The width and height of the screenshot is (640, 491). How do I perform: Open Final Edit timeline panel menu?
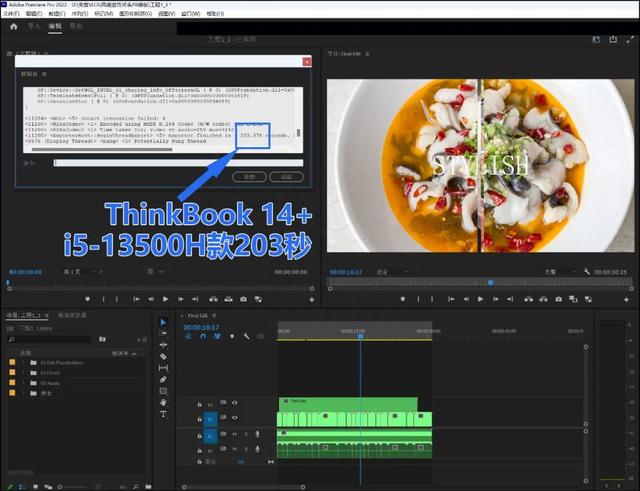click(214, 315)
